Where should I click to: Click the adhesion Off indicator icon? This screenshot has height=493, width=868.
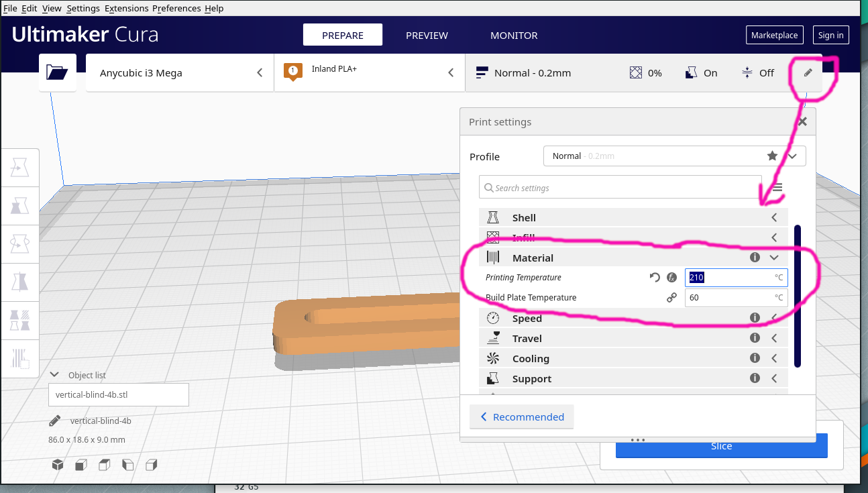click(747, 72)
